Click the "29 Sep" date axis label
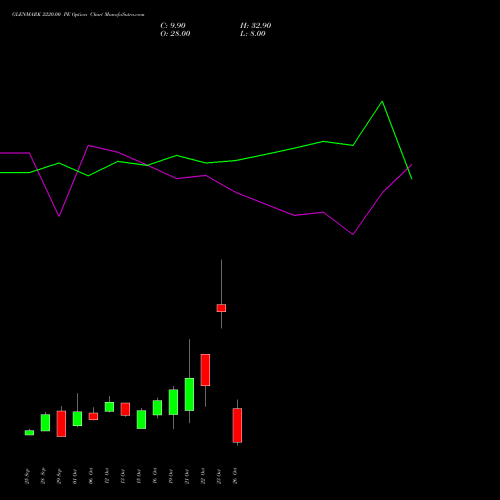 click(x=59, y=476)
